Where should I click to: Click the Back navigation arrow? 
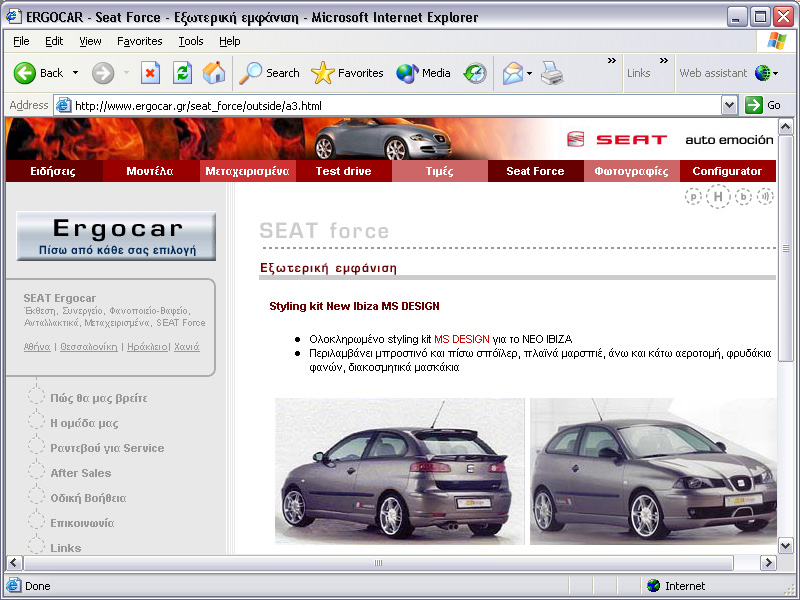(24, 73)
